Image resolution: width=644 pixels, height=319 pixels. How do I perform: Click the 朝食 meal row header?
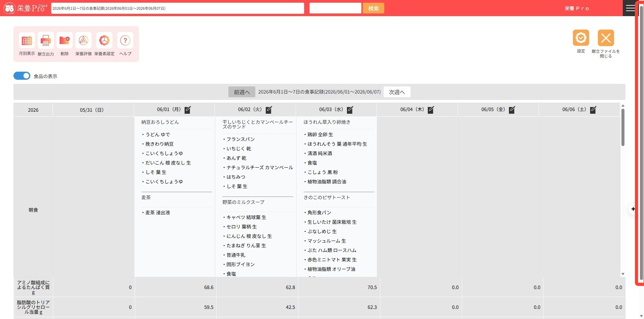(33, 210)
